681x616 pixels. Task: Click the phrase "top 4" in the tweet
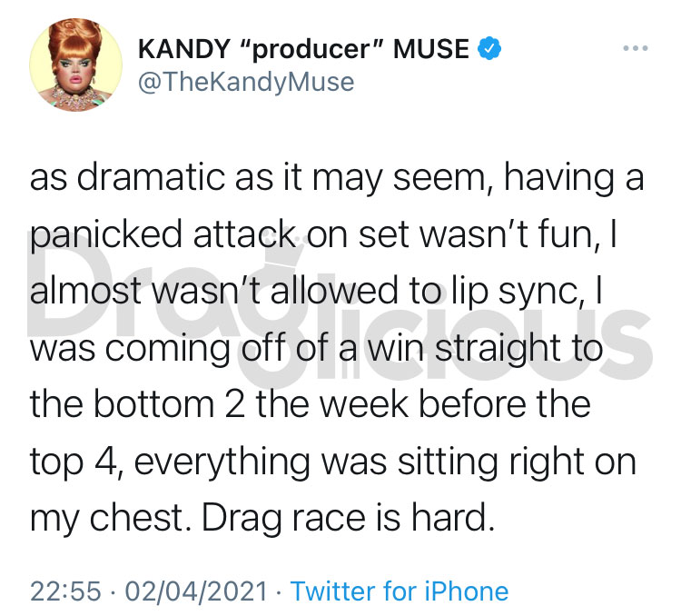click(73, 462)
